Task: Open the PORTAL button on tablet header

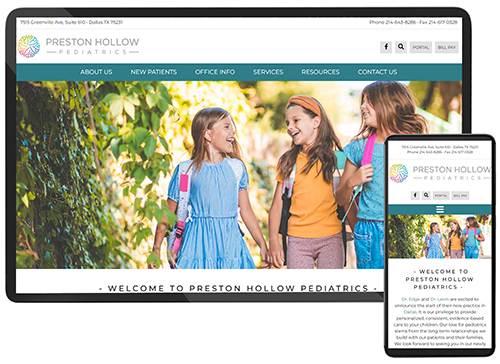Action: pyautogui.click(x=421, y=47)
